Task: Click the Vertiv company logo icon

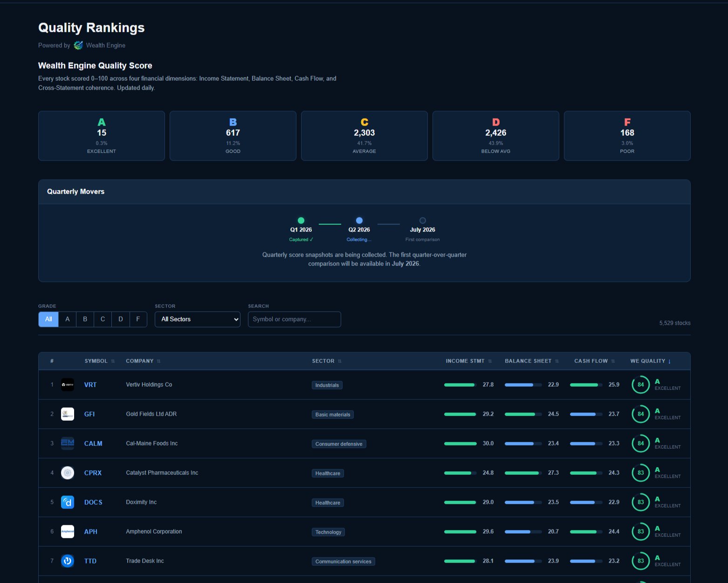Action: coord(68,385)
